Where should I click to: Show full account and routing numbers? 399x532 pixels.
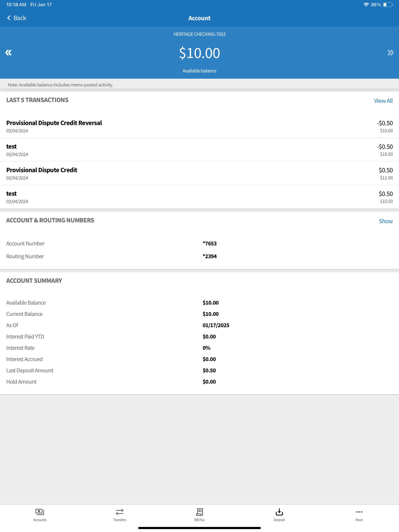click(386, 221)
